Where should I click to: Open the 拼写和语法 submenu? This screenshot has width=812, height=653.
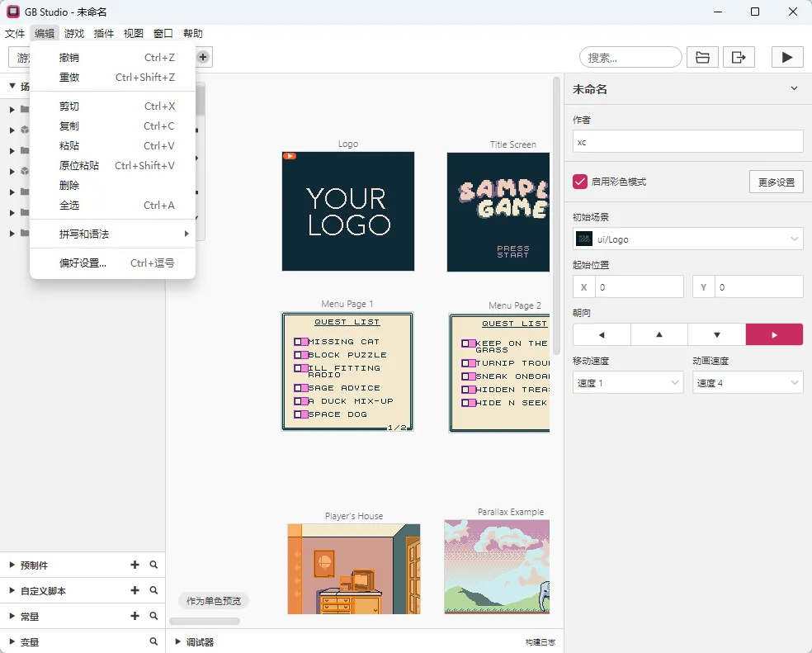[112, 234]
